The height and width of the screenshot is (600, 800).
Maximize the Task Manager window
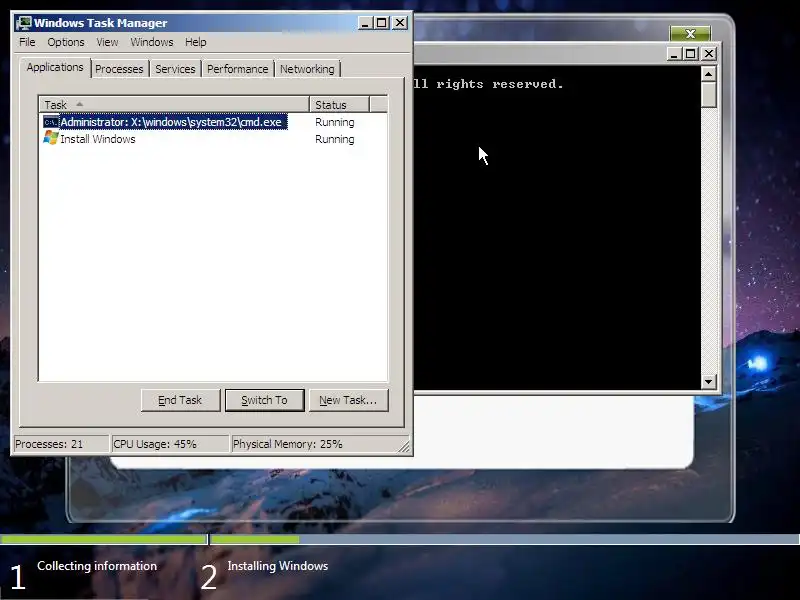pyautogui.click(x=382, y=23)
